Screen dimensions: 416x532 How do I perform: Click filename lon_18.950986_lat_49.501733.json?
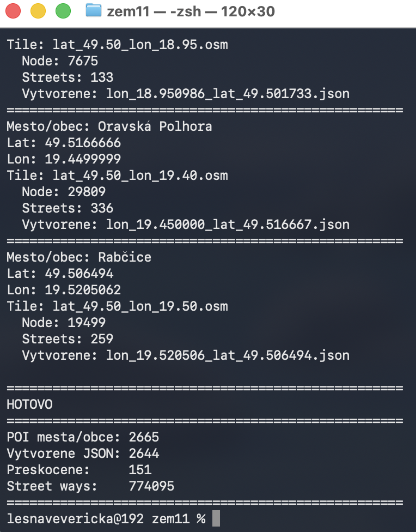click(x=228, y=94)
